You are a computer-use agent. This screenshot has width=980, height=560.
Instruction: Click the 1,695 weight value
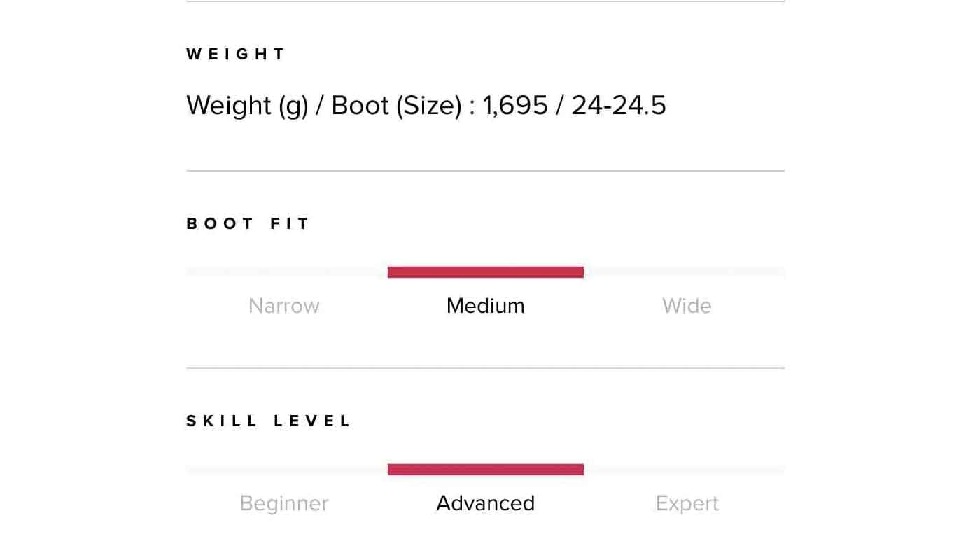point(515,106)
